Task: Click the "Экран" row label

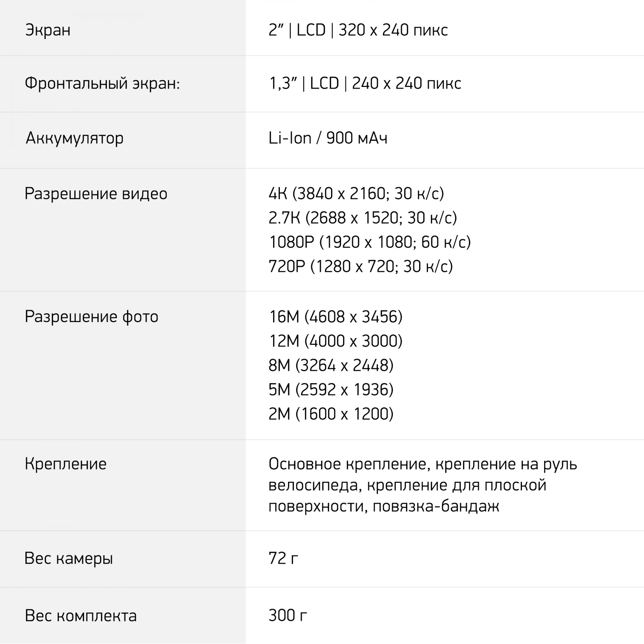Action: pyautogui.click(x=48, y=30)
